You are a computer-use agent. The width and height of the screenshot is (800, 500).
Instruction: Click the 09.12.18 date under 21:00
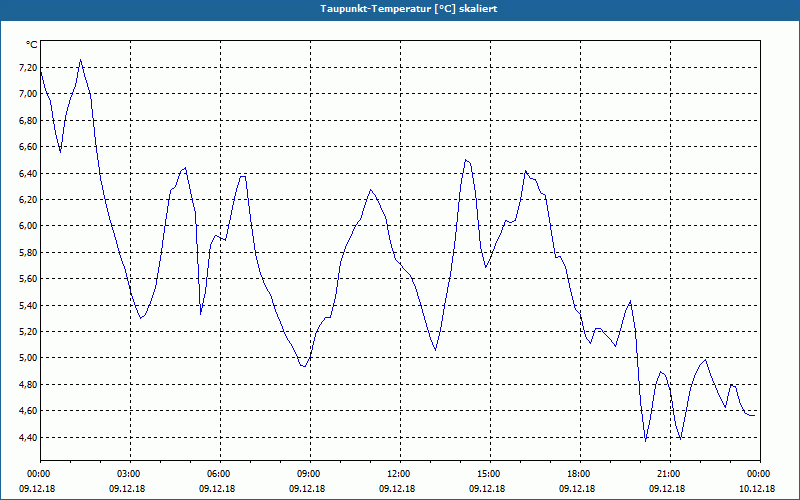point(667,489)
